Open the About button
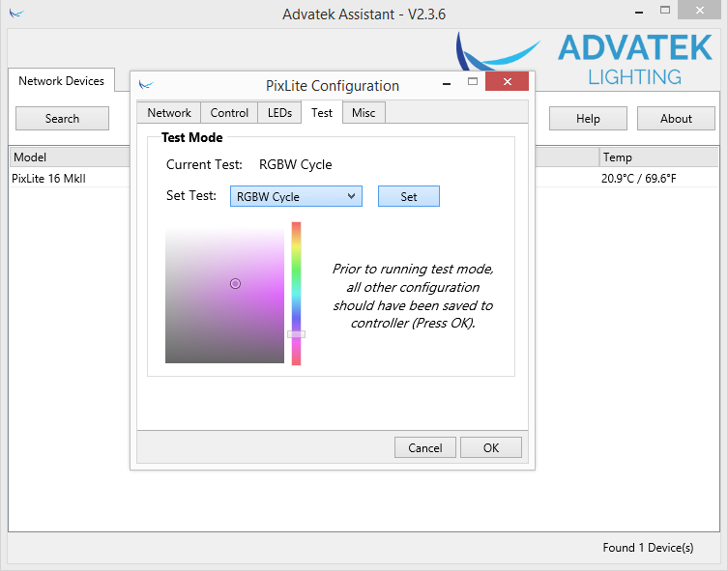 point(676,118)
